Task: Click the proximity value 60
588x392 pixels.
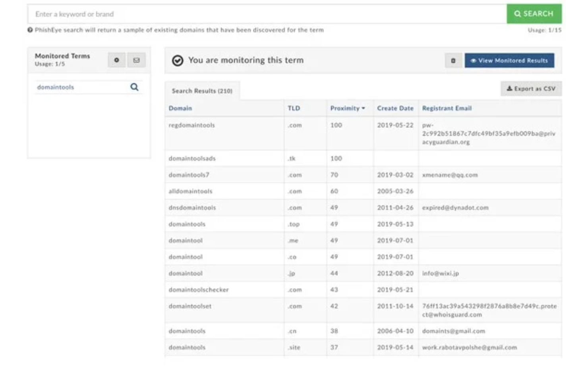Action: point(334,191)
